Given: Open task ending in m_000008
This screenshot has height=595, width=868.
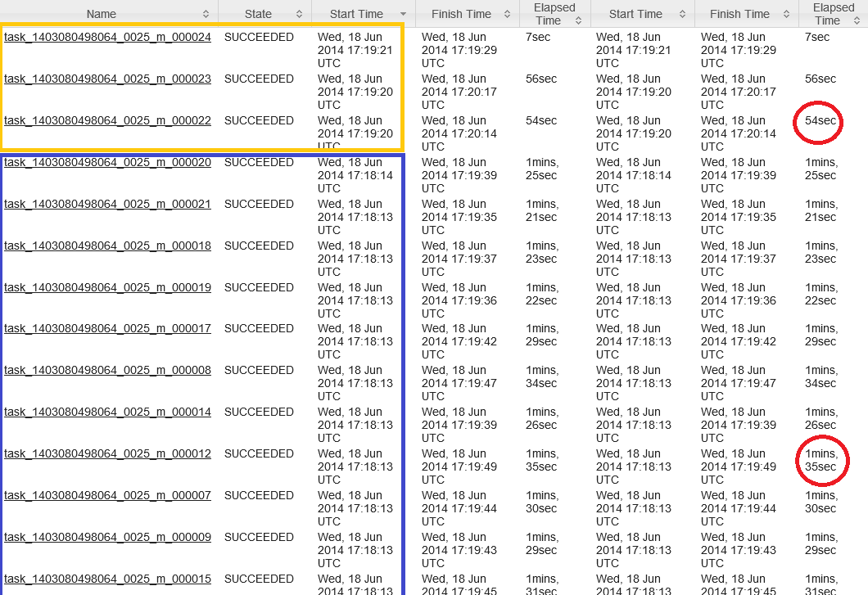Looking at the screenshot, I should [x=107, y=370].
